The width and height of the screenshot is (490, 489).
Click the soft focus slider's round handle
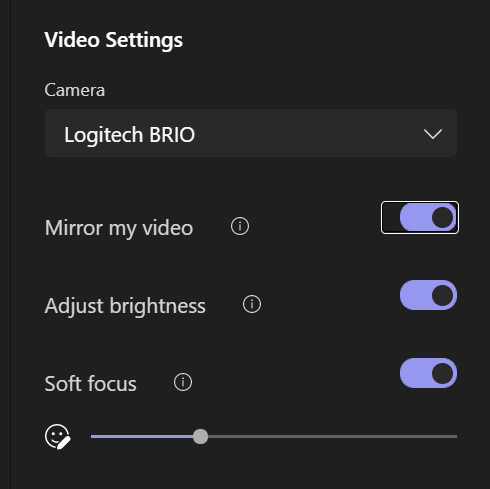tap(200, 436)
